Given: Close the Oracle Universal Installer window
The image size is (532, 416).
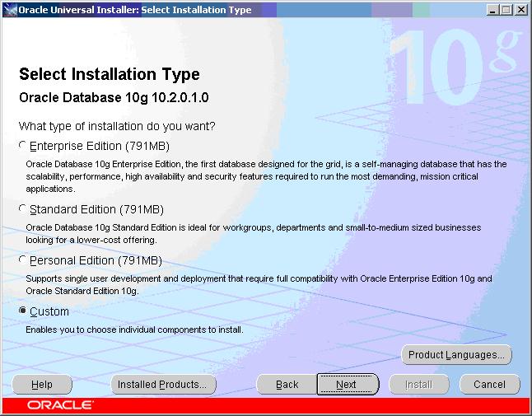Looking at the screenshot, I should 520,10.
